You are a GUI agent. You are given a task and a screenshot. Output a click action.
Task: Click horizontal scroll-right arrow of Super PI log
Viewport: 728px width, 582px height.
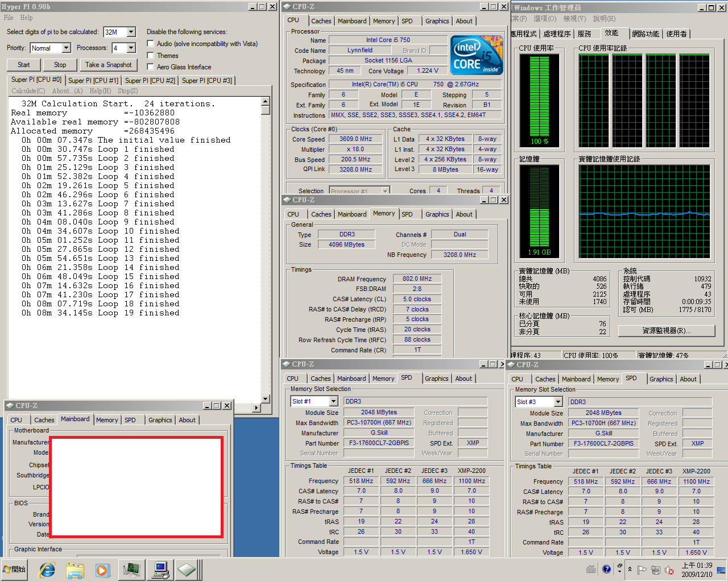(x=256, y=408)
